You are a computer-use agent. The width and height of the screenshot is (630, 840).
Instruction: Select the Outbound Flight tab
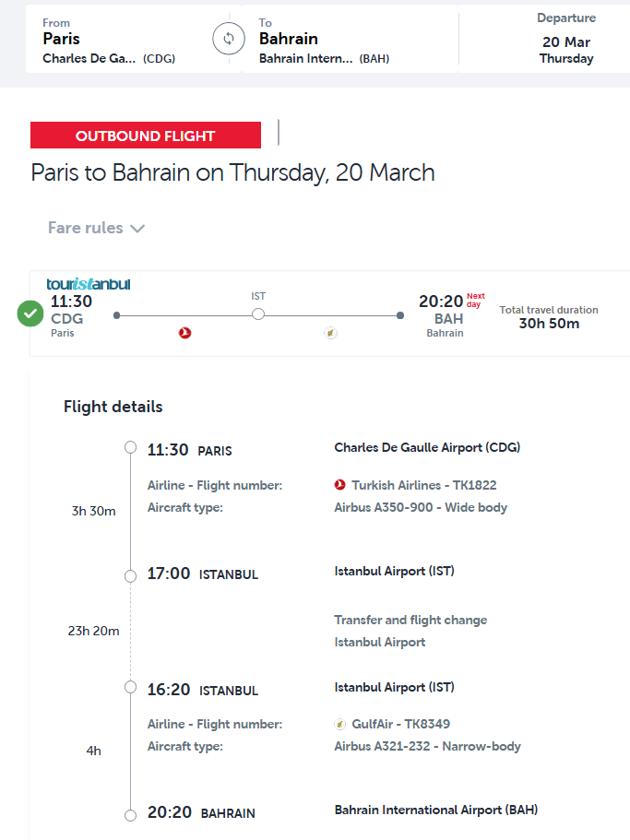pyautogui.click(x=146, y=136)
